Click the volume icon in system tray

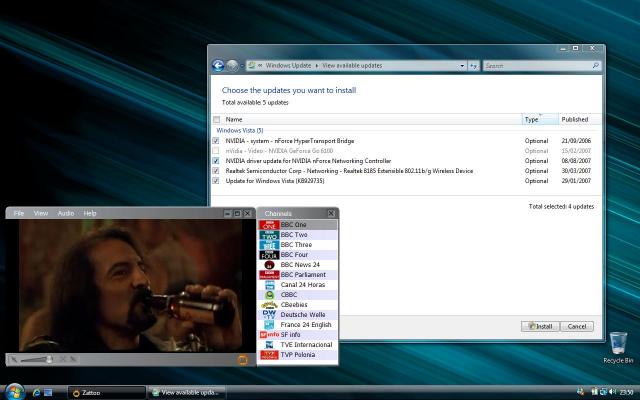(611, 392)
